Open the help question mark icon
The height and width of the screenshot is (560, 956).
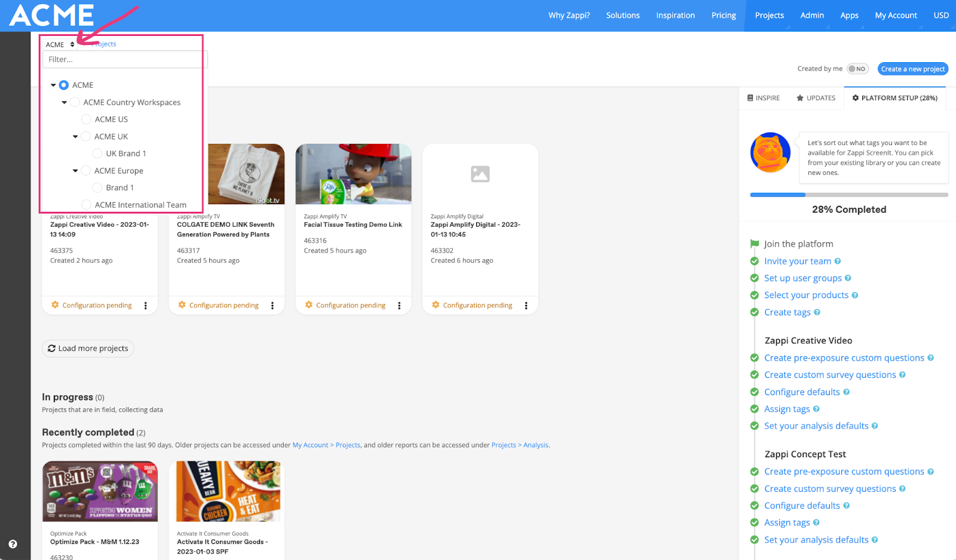click(13, 544)
